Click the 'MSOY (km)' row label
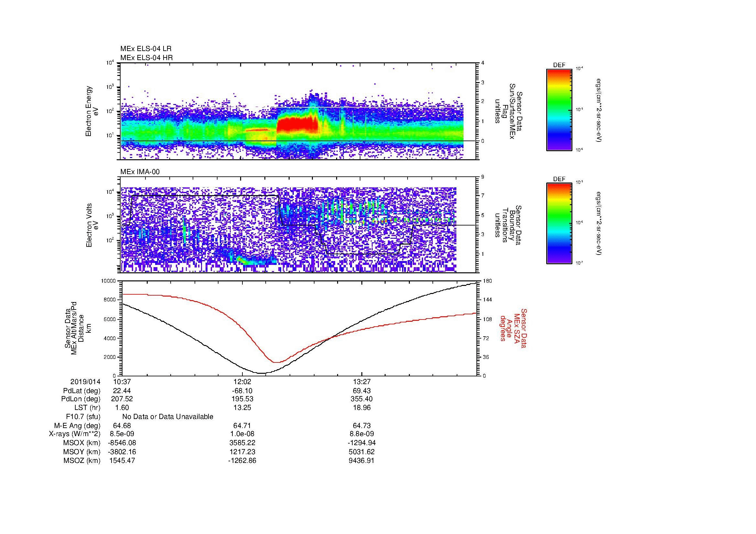The image size is (756, 534). (x=82, y=452)
